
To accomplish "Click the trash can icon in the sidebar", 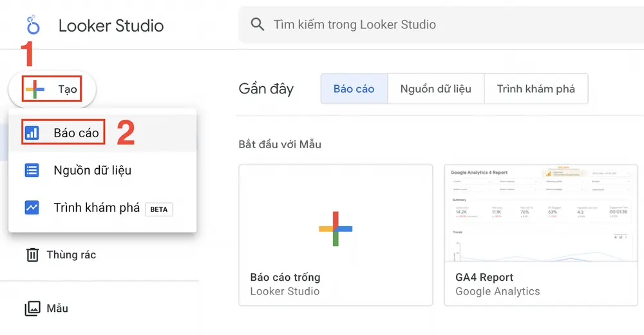I will (x=32, y=255).
